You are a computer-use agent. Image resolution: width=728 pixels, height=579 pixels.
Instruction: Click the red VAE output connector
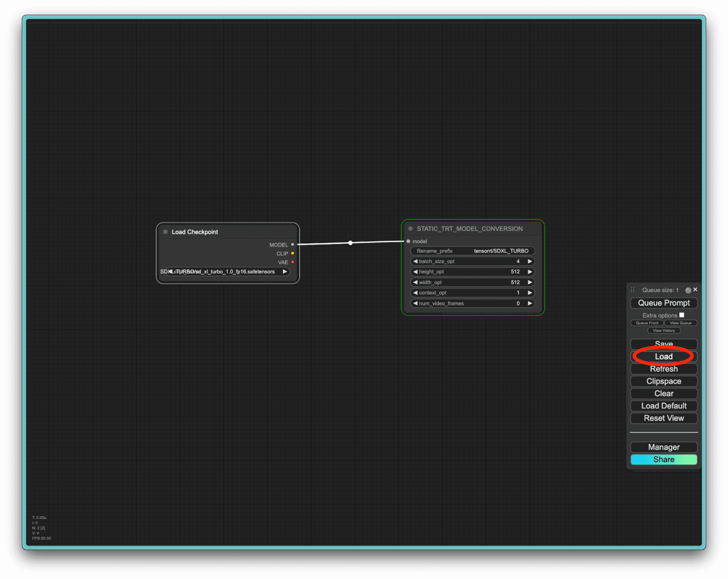click(x=292, y=262)
